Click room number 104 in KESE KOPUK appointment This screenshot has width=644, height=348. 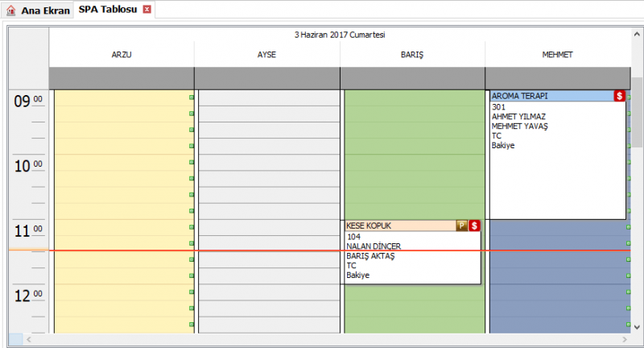click(353, 237)
